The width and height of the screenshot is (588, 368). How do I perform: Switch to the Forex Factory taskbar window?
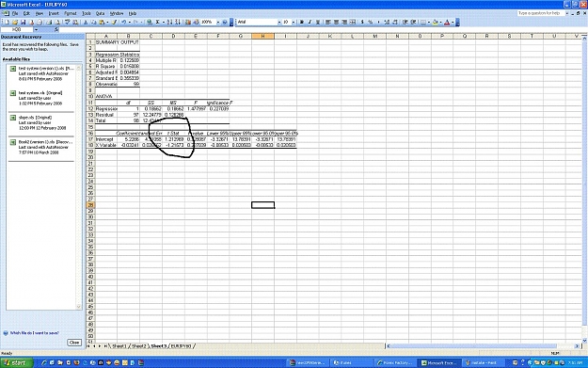pos(396,362)
